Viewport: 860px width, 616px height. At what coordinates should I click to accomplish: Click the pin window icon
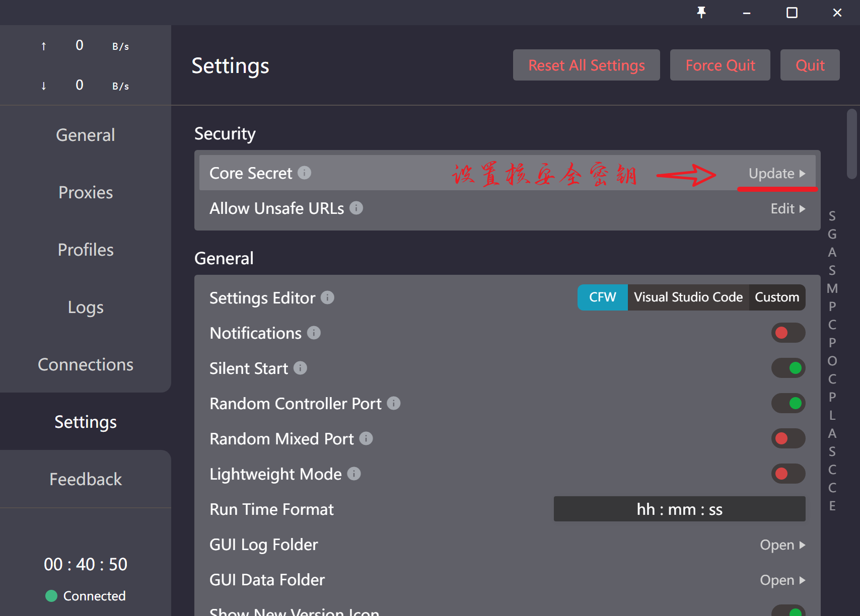(701, 13)
